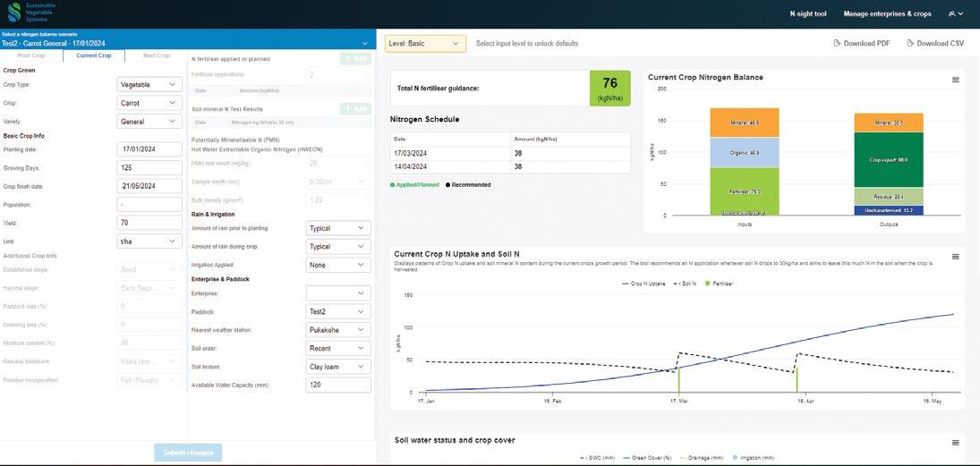The height and width of the screenshot is (466, 980).
Task: Click the orange Mineral 46.0 inputs bar segment
Action: click(745, 123)
